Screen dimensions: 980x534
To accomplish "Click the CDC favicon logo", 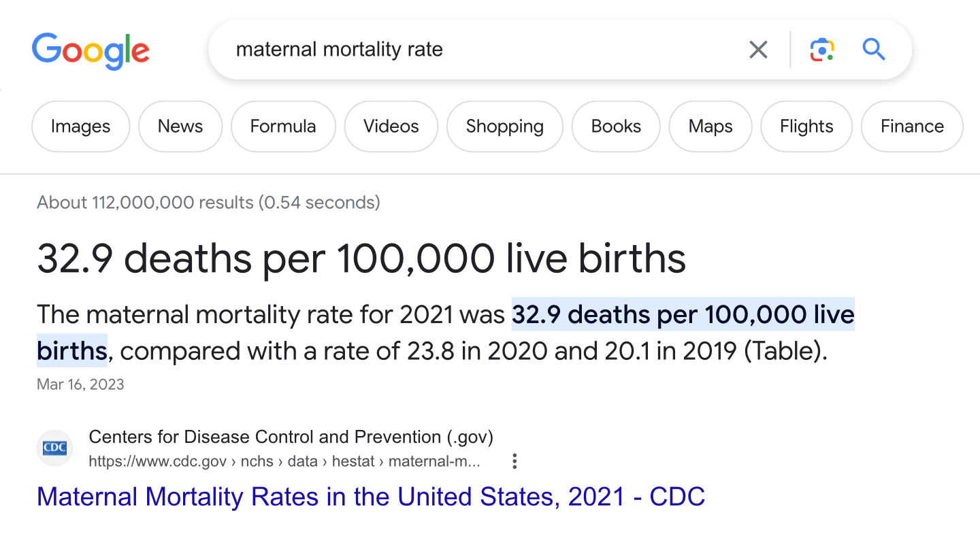I will 54,448.
